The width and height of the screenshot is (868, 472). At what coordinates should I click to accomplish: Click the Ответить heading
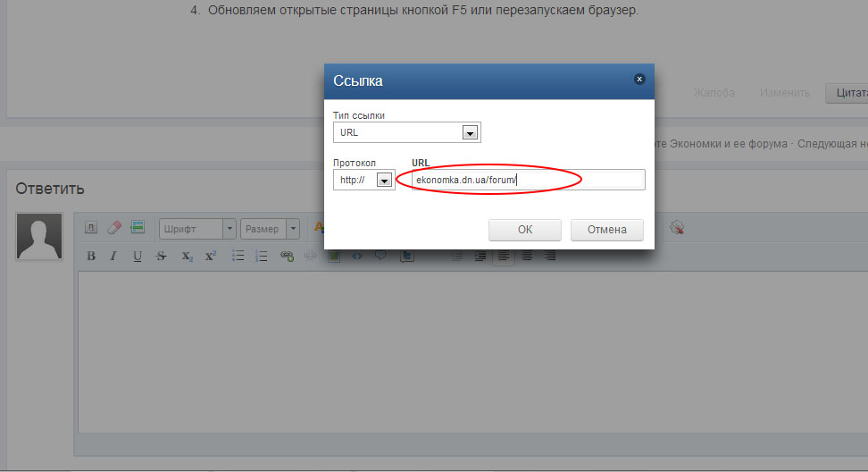click(x=50, y=189)
